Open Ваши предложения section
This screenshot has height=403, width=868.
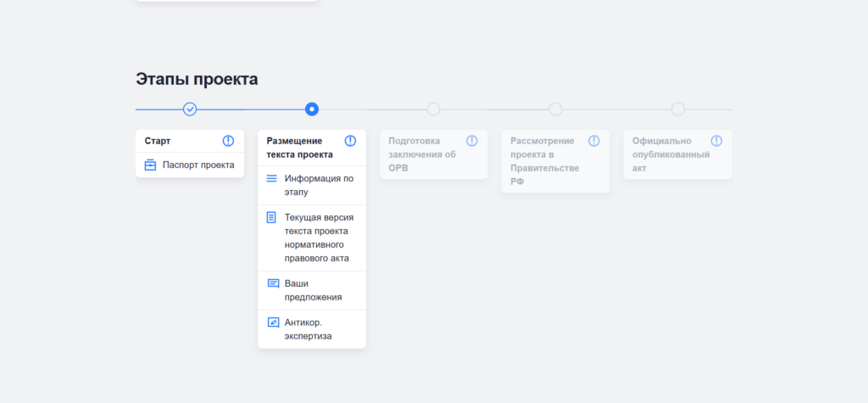point(312,290)
